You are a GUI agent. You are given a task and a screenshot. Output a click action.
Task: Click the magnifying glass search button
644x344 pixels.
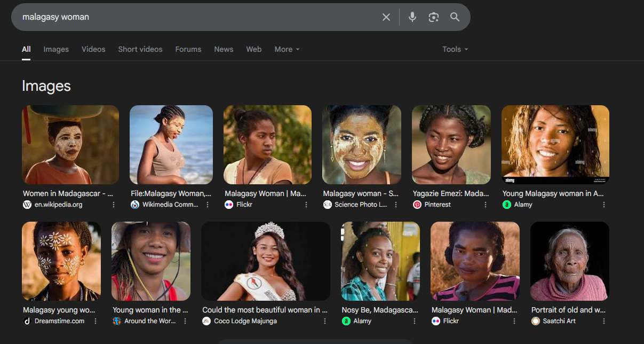455,17
